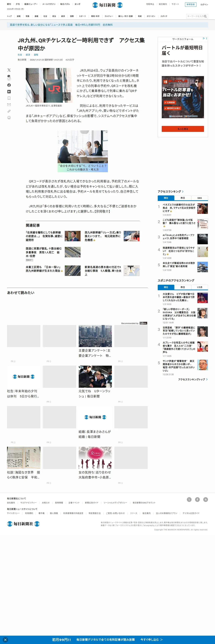
Task: Open ad info icon on 働き方 banner
Action: click(x=106, y=132)
